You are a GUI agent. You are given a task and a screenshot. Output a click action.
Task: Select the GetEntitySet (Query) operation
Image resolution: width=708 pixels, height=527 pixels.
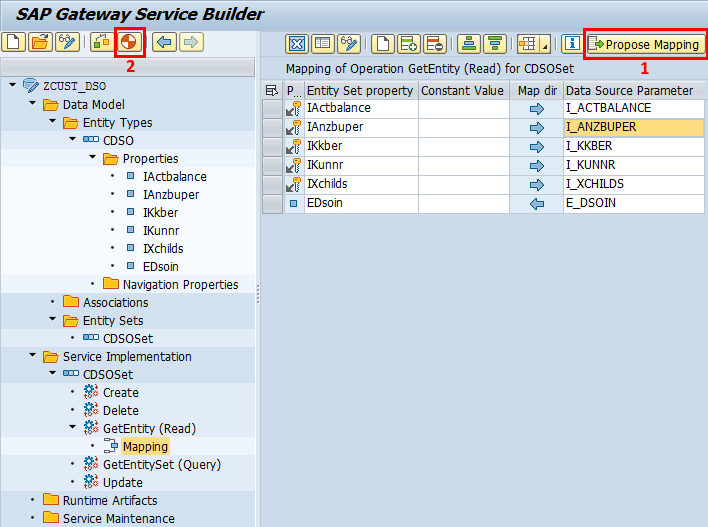click(x=161, y=464)
